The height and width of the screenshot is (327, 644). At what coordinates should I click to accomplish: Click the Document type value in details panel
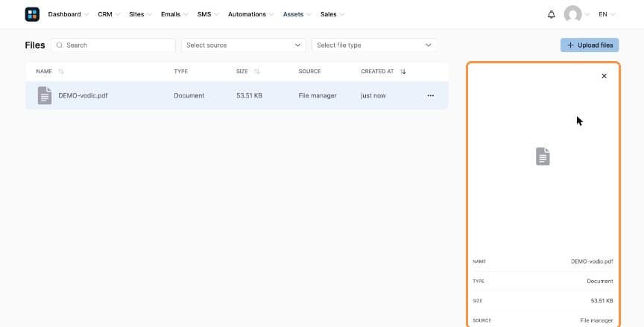point(599,281)
